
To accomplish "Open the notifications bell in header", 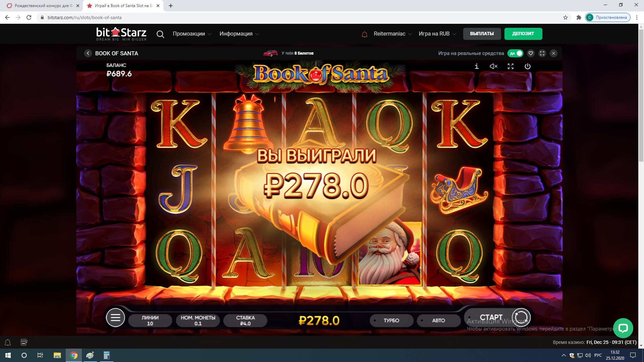I will tap(365, 34).
